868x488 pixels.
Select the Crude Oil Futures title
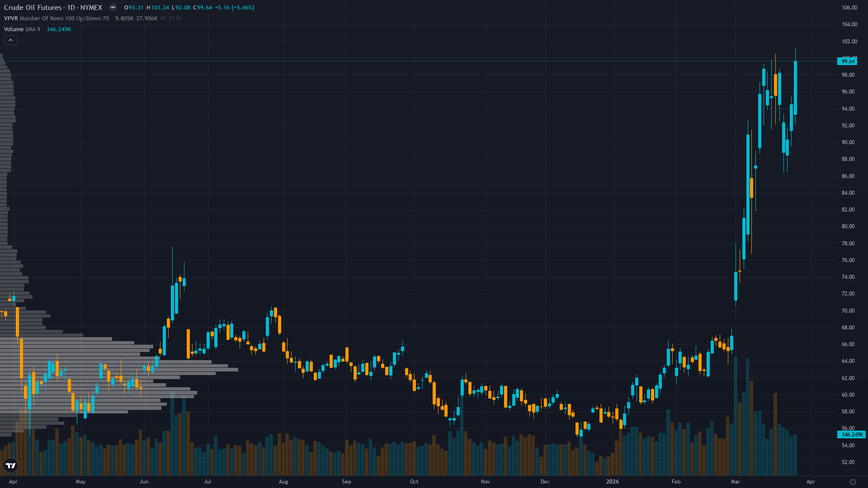tap(33, 7)
